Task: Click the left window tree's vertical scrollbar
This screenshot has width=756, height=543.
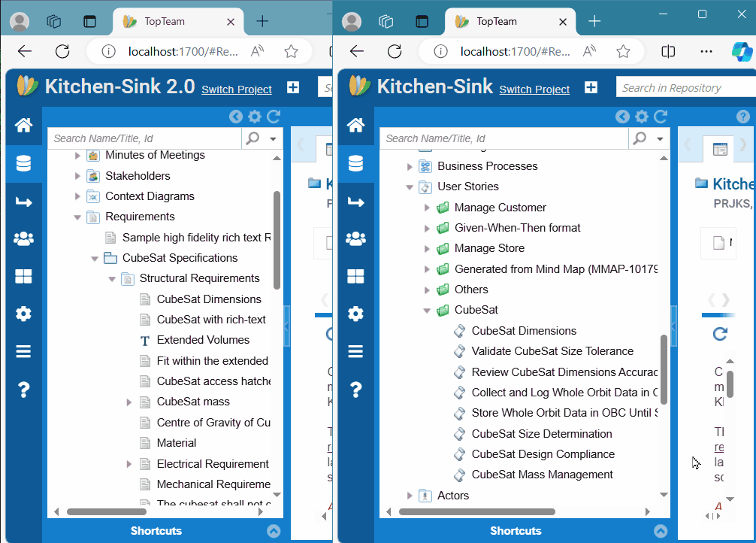Action: (x=277, y=240)
